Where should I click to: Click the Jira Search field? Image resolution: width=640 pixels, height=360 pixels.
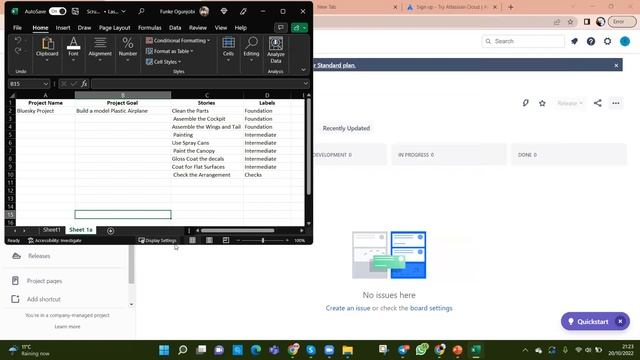click(x=523, y=41)
